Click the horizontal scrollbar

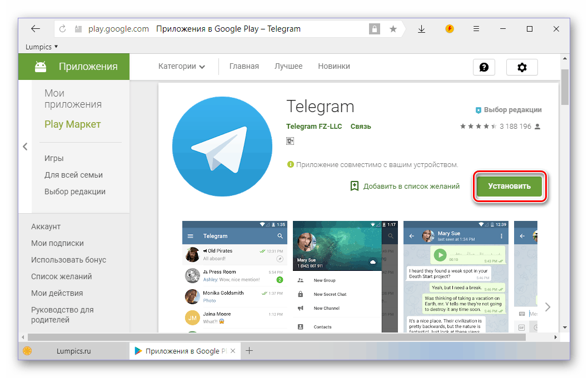[277, 337]
